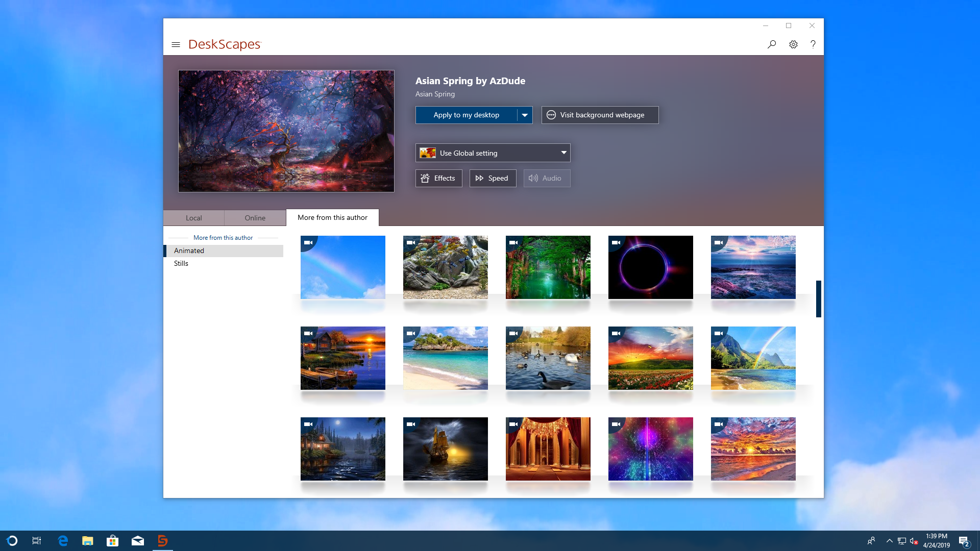The width and height of the screenshot is (980, 551).
Task: Open the DeskScapes hamburger menu
Action: tap(176, 44)
